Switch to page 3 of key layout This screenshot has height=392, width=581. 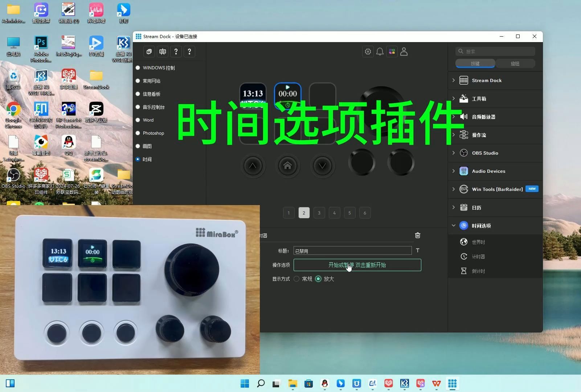point(319,213)
